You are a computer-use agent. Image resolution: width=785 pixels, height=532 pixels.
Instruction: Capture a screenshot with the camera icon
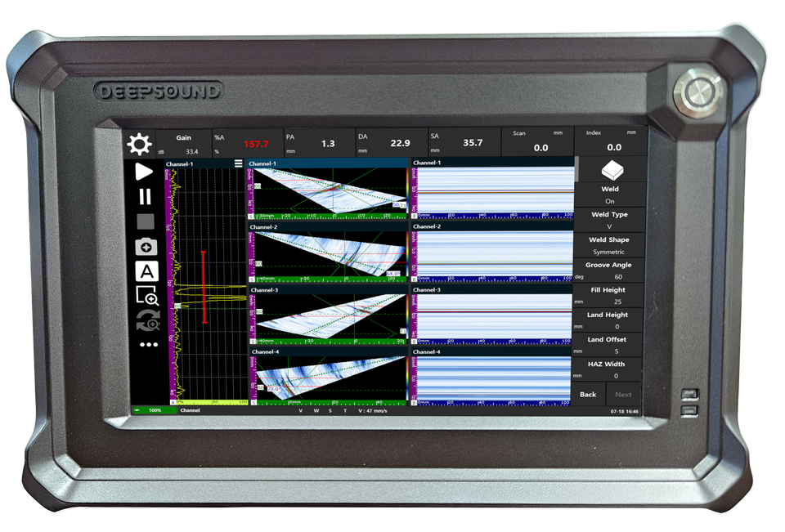pyautogui.click(x=146, y=247)
